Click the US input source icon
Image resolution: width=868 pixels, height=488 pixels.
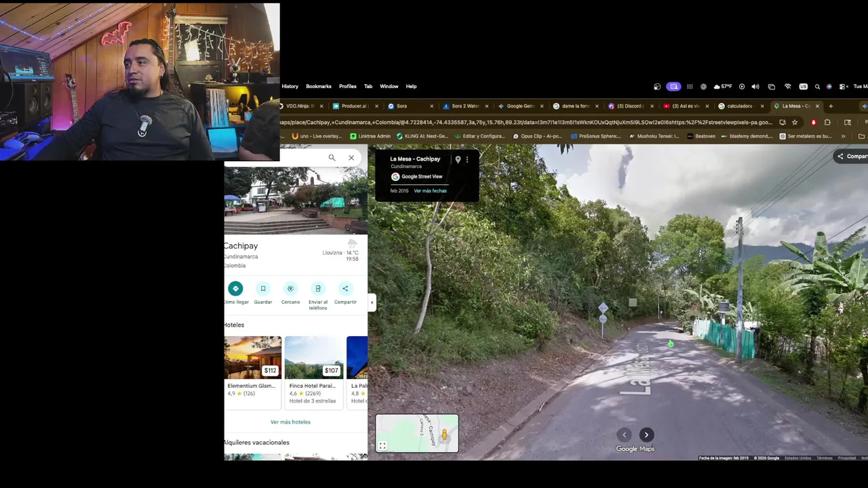click(x=803, y=87)
